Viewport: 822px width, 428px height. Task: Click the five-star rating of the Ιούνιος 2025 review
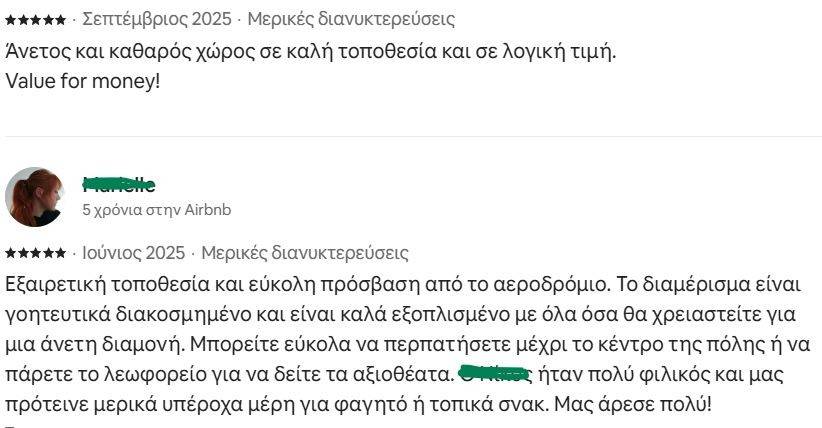click(x=35, y=253)
